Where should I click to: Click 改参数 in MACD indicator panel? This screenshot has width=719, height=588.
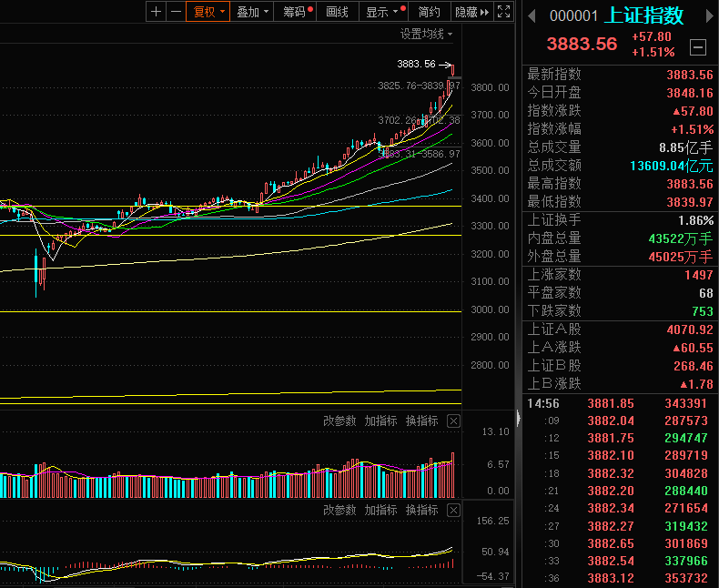coord(339,510)
